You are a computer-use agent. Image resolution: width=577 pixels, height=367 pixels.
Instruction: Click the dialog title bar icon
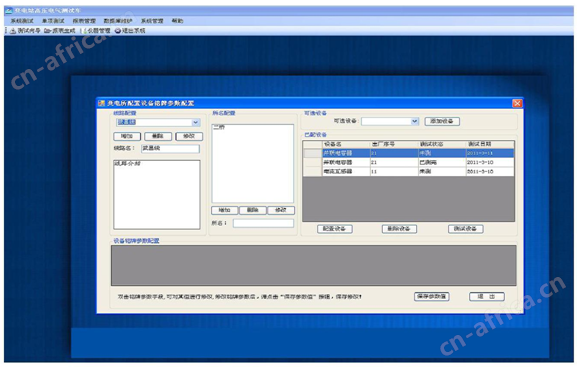[102, 103]
